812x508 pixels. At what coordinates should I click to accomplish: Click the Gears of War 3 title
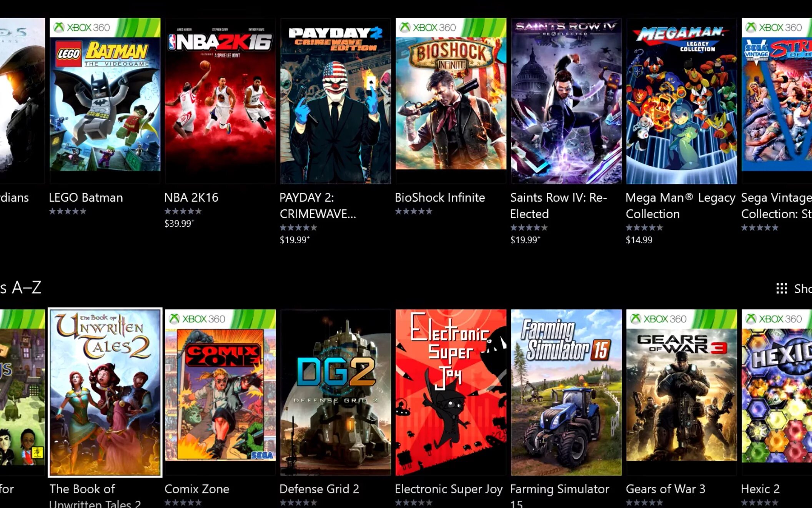[666, 489]
